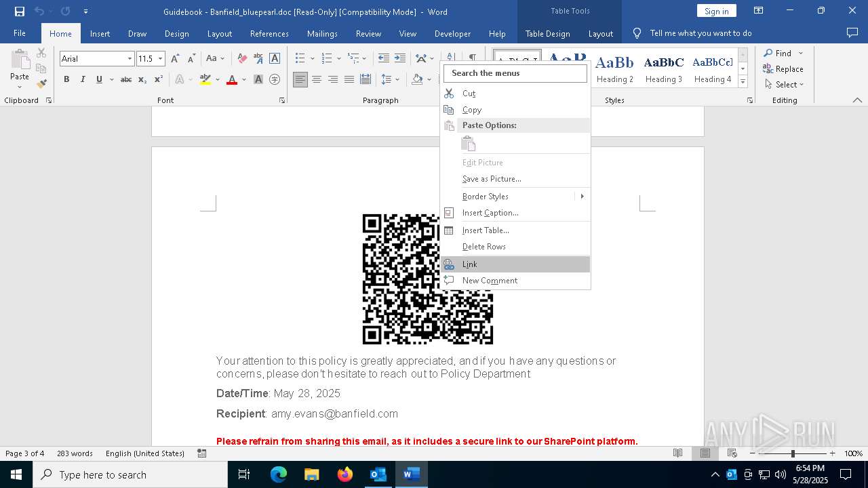868x488 pixels.
Task: Save the document with the floppy disk icon
Action: [20, 12]
